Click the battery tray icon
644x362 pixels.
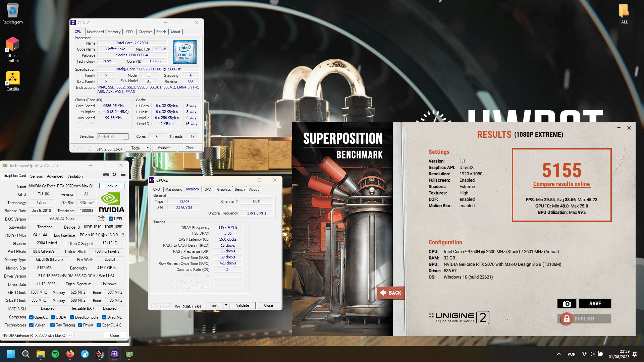pyautogui.click(x=600, y=354)
